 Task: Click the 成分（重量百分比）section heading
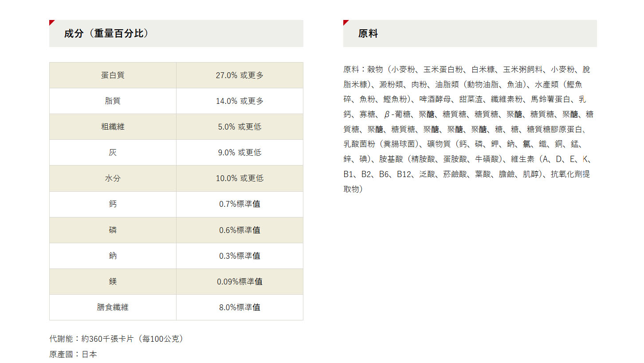(106, 34)
